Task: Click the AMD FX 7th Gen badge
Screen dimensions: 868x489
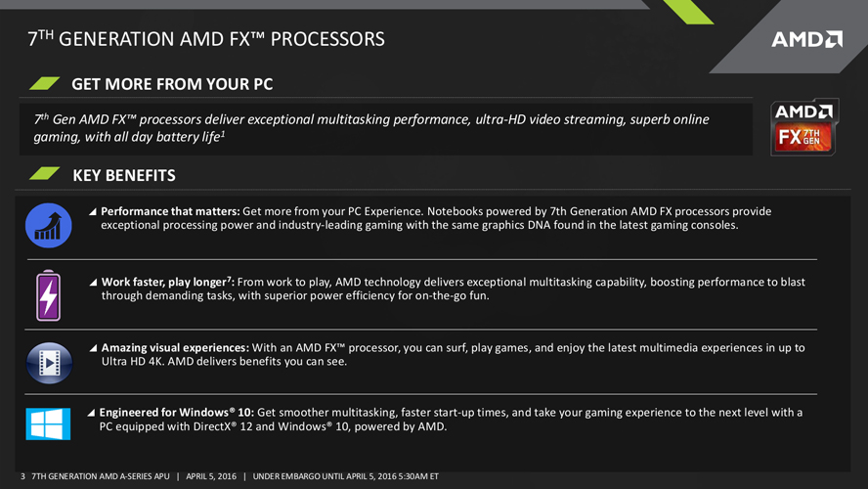Action: [804, 127]
